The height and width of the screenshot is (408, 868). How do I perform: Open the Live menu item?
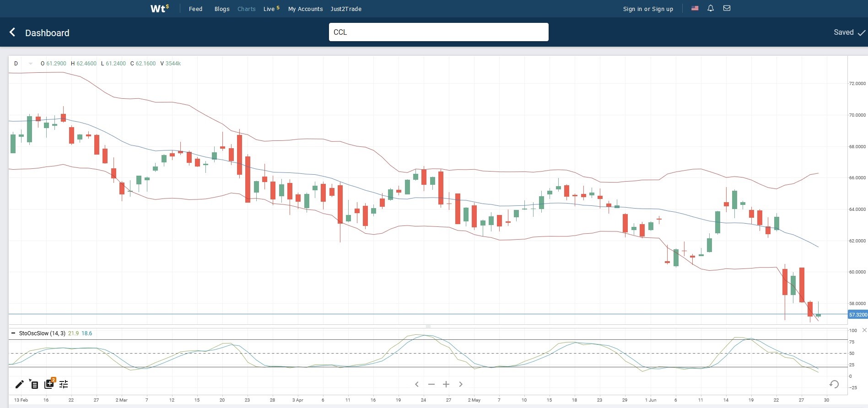coord(271,9)
